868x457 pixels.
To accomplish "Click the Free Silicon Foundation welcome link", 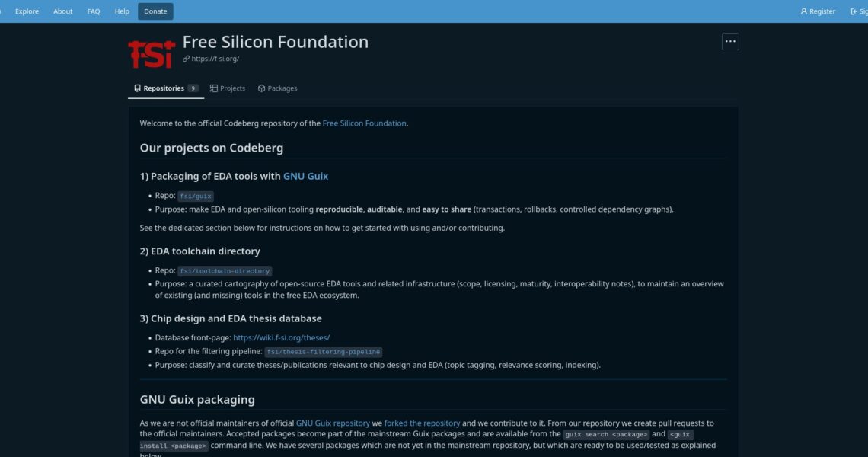I will 364,123.
